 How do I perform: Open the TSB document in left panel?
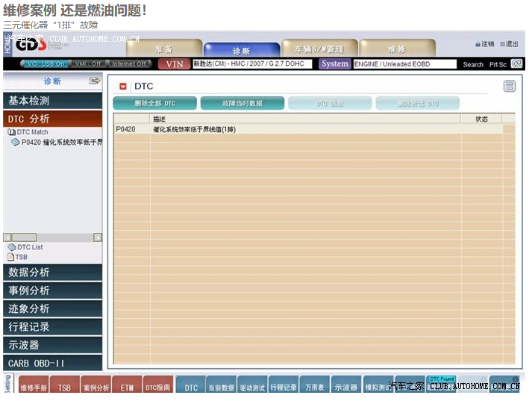21,257
